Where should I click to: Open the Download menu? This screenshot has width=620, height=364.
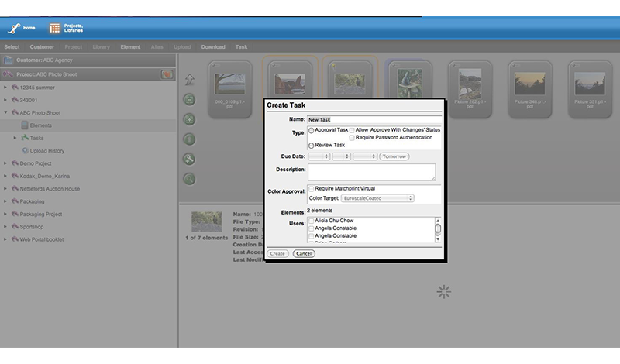pos(213,46)
